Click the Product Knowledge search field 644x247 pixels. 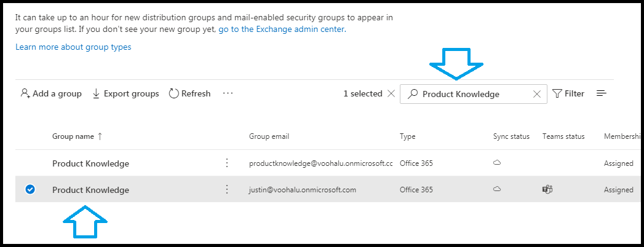tap(473, 94)
